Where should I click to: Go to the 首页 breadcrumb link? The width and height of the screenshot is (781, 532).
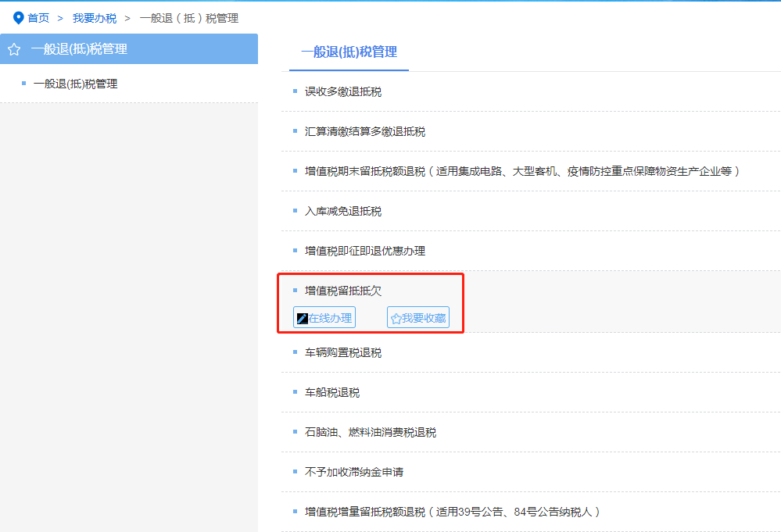[x=38, y=19]
